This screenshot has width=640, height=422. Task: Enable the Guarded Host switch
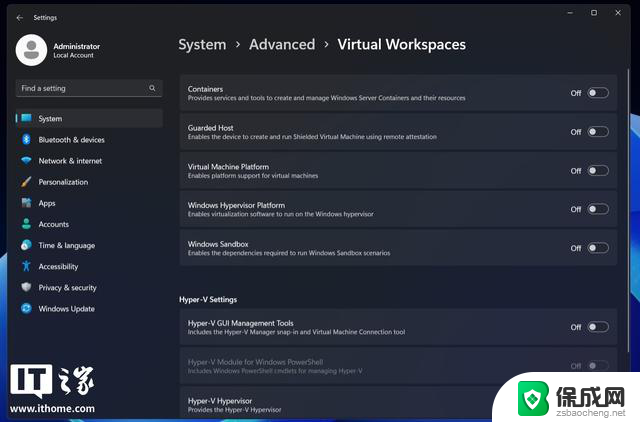(x=598, y=132)
